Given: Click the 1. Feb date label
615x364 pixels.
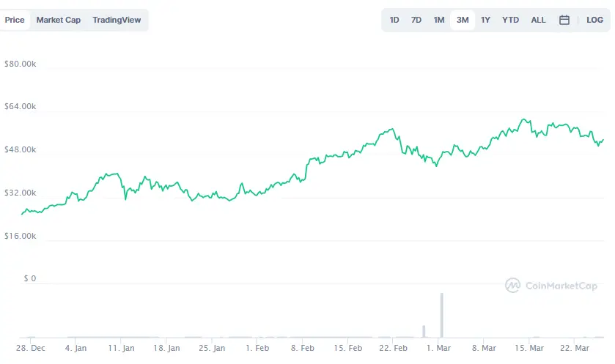Looking at the screenshot, I should (x=257, y=348).
